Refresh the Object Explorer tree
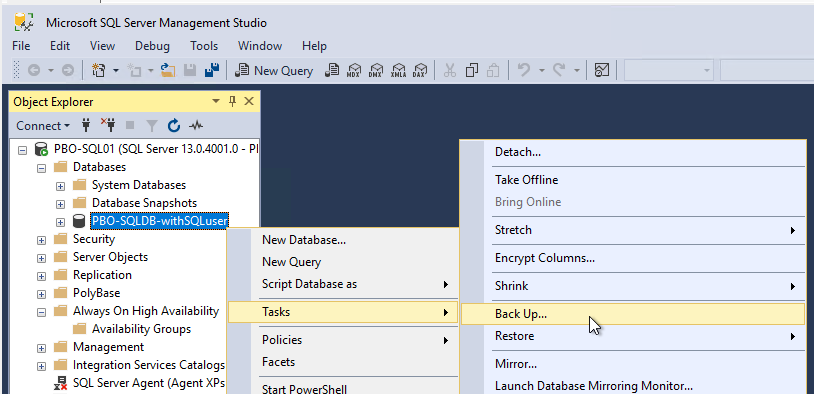814x394 pixels. click(x=174, y=126)
